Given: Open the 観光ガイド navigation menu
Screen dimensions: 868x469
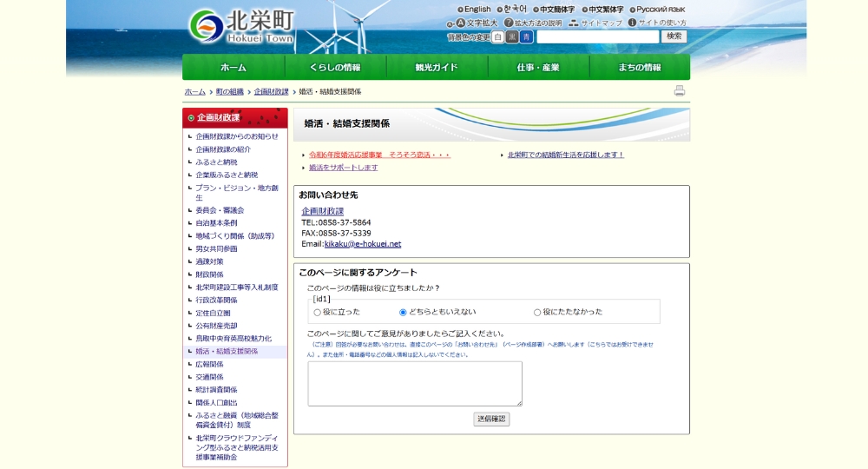Looking at the screenshot, I should pos(437,68).
